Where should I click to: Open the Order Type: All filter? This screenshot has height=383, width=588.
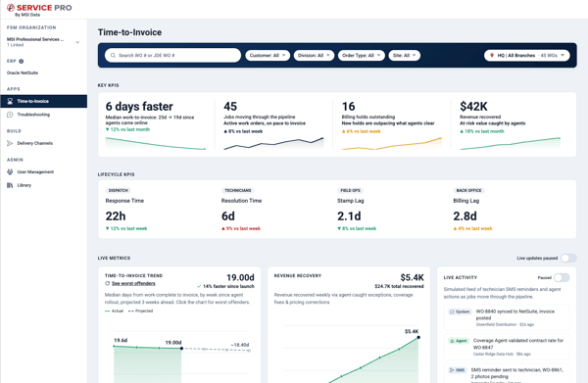[x=361, y=56]
